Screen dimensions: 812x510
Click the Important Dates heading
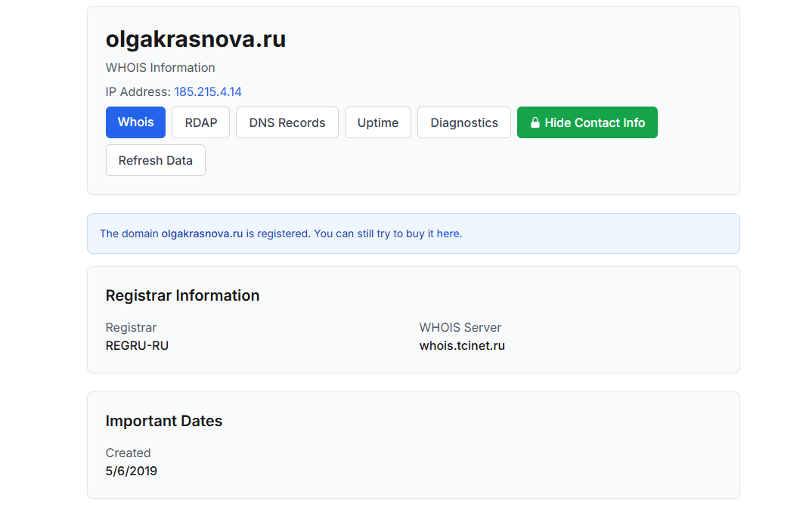coord(164,421)
